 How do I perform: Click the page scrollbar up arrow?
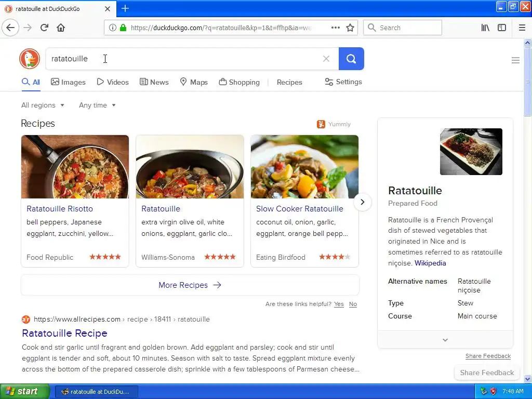528,43
